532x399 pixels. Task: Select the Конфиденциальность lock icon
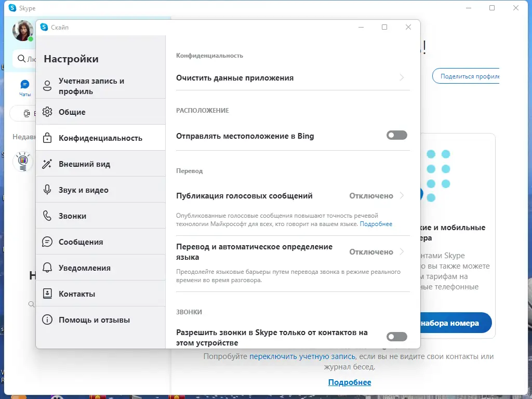[47, 137]
